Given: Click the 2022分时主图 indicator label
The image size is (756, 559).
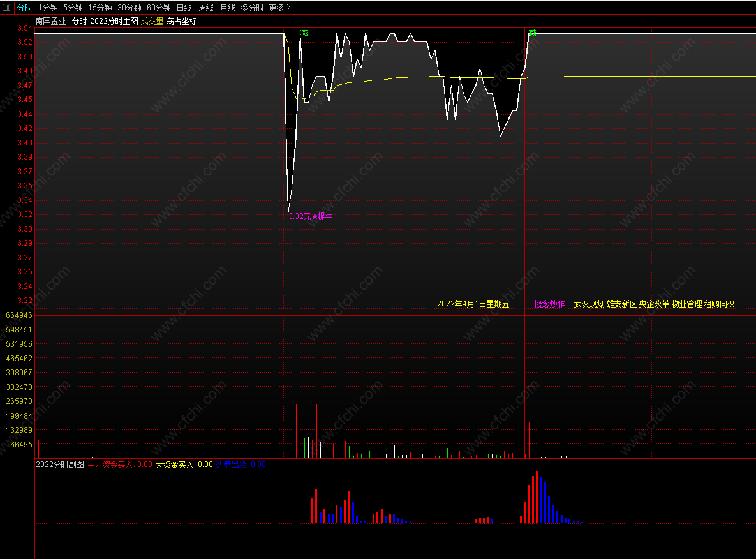Looking at the screenshot, I should [x=114, y=21].
